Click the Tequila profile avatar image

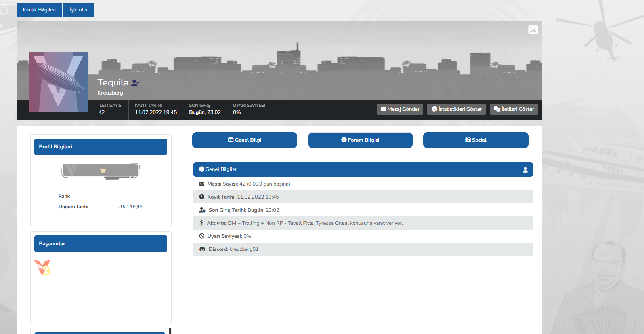click(x=58, y=82)
